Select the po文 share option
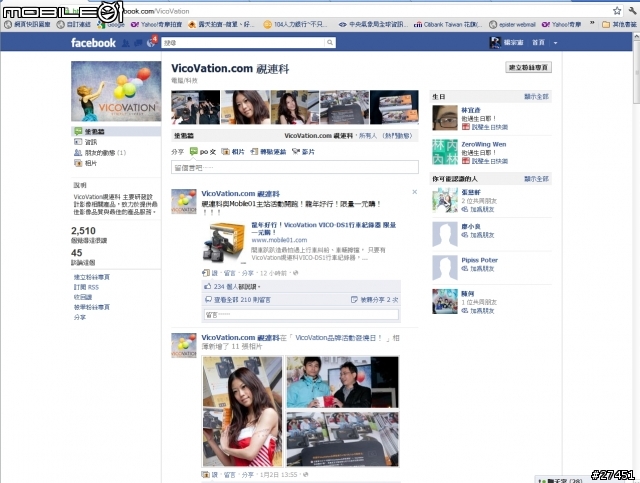 tap(203, 151)
